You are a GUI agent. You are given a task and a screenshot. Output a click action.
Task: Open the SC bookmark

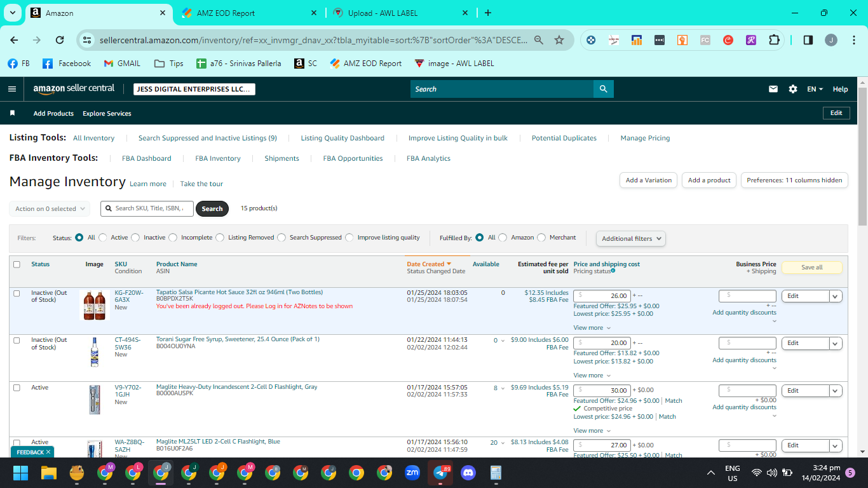(x=306, y=64)
